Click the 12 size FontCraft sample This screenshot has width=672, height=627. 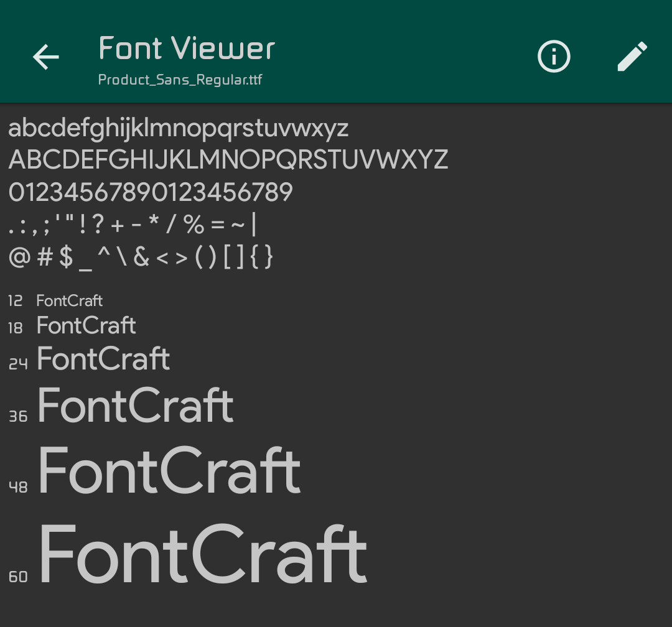[x=70, y=300]
